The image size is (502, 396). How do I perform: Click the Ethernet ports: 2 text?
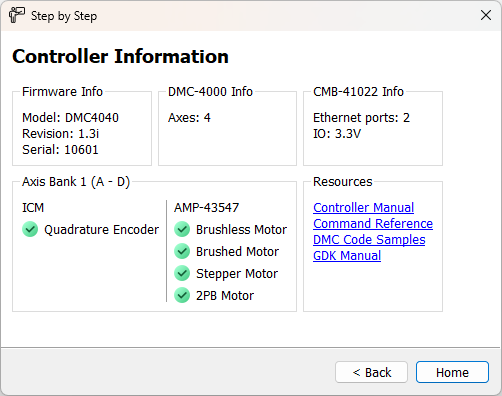click(x=361, y=118)
